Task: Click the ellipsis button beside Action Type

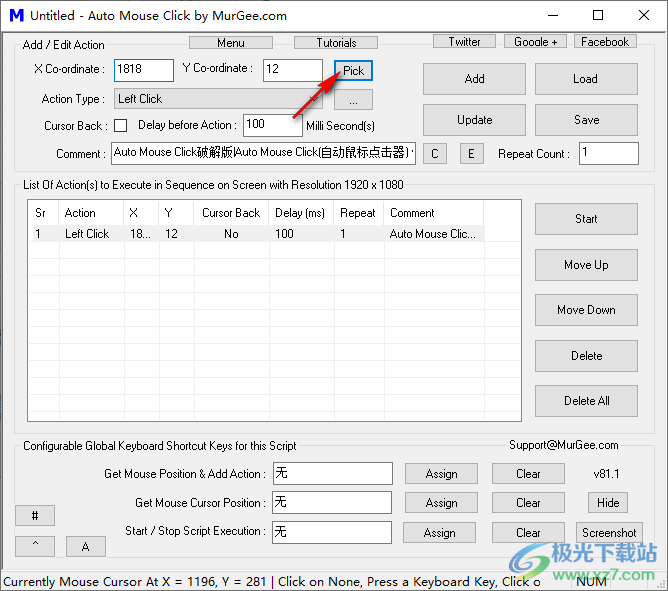Action: click(x=353, y=100)
